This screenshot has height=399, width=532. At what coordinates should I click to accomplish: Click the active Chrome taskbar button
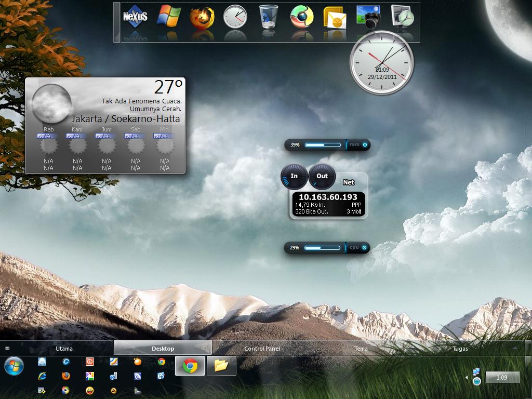(190, 366)
